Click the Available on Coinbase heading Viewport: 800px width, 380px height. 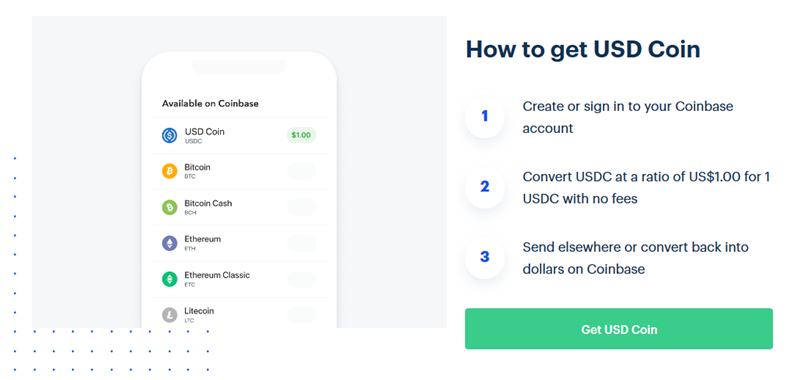pyautogui.click(x=210, y=104)
